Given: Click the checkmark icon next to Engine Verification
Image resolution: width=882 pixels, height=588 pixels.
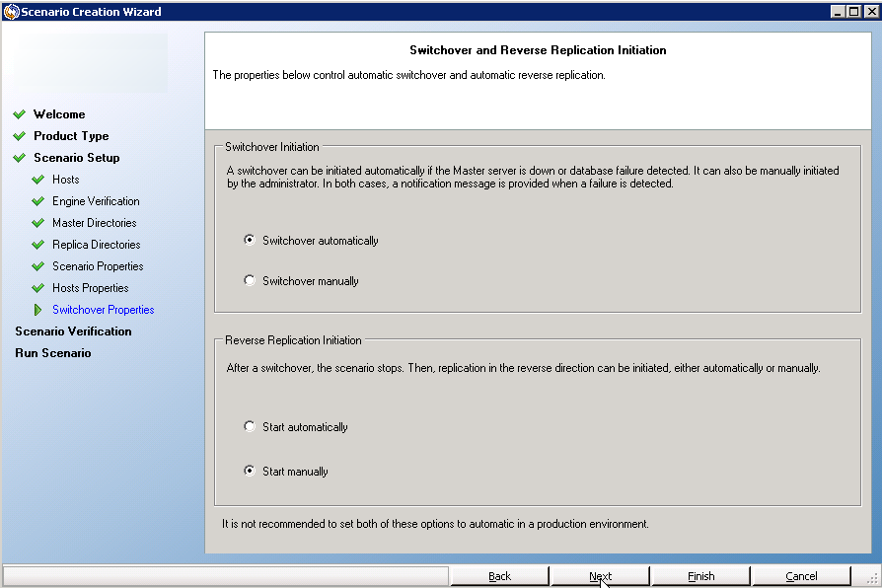Looking at the screenshot, I should tap(37, 201).
